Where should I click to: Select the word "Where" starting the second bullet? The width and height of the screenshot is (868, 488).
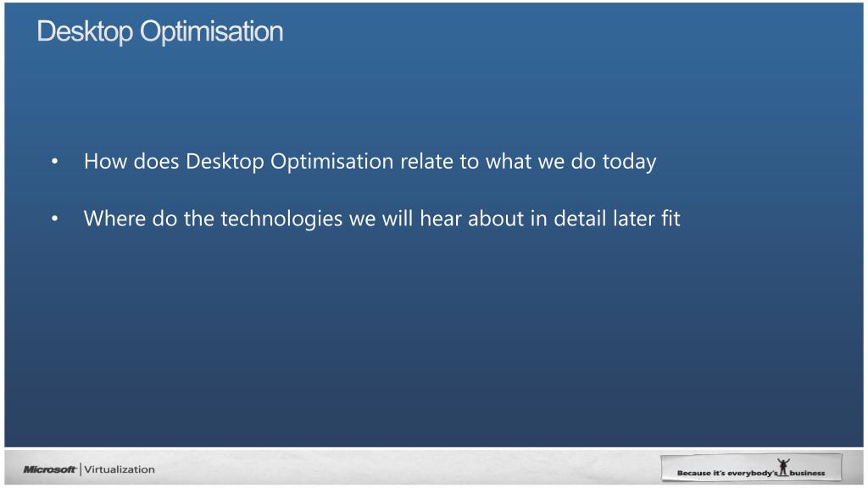pos(114,219)
